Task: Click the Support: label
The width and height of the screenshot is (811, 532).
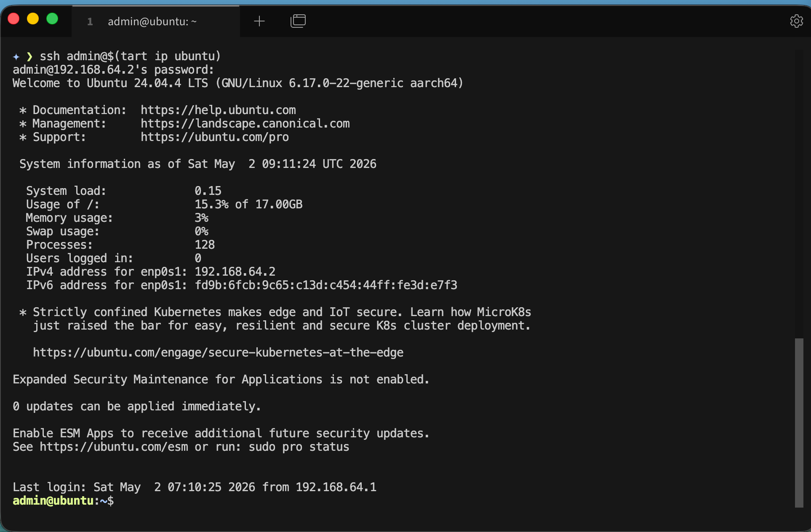Action: tap(59, 137)
